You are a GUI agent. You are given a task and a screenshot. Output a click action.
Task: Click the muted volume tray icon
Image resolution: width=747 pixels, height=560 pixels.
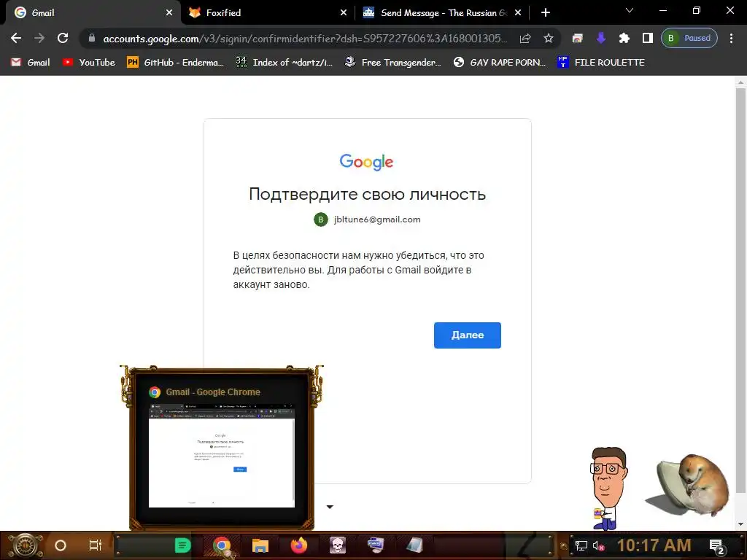point(599,545)
